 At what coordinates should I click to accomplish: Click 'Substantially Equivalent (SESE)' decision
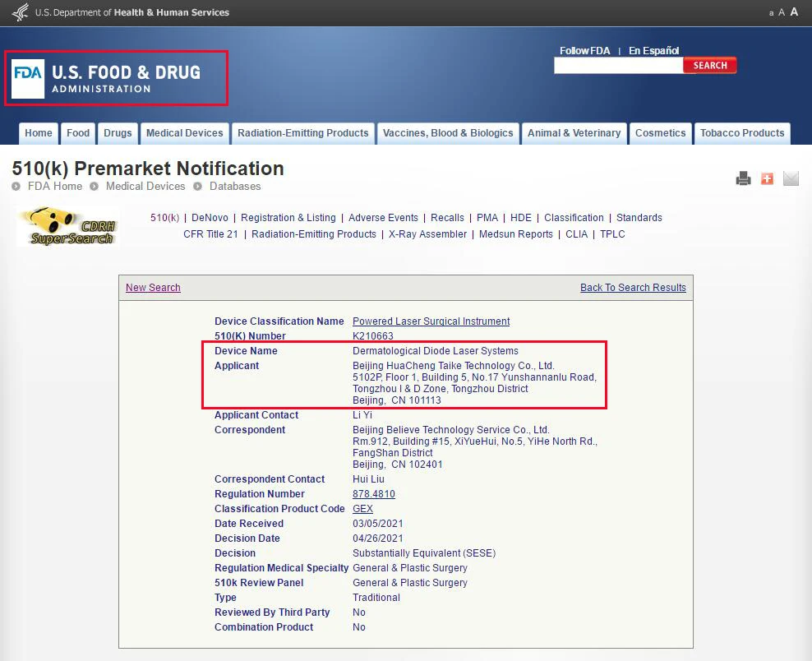[x=424, y=553]
